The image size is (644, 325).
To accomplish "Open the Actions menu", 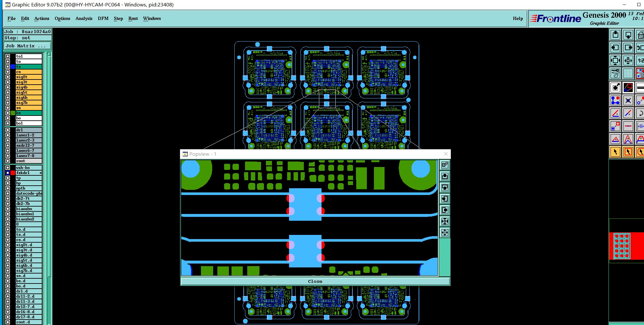I will pyautogui.click(x=42, y=18).
